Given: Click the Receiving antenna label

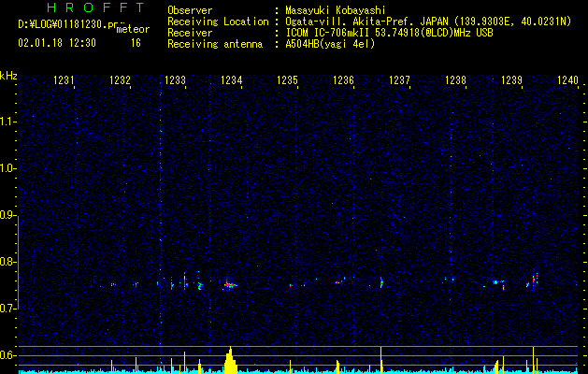Looking at the screenshot, I should coord(215,44).
